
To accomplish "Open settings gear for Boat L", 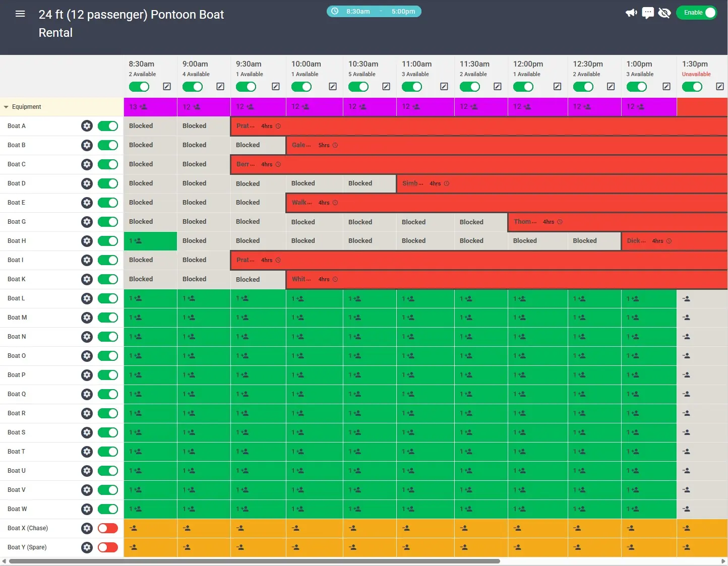I will (x=87, y=298).
